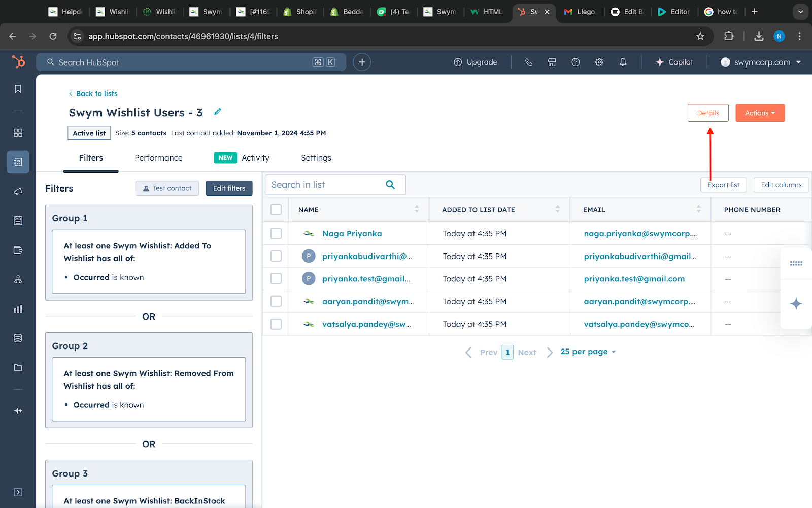Screen dimensions: 812x508
Task: Click the Search in list field
Action: [335, 185]
